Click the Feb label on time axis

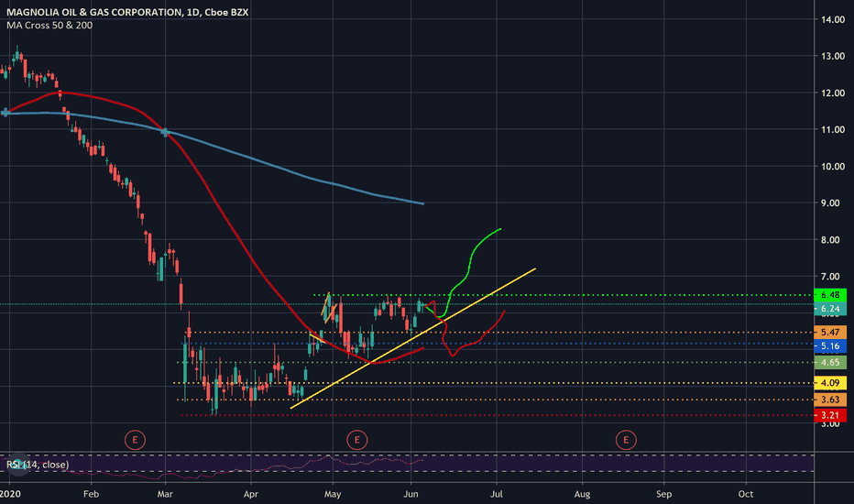click(x=91, y=494)
